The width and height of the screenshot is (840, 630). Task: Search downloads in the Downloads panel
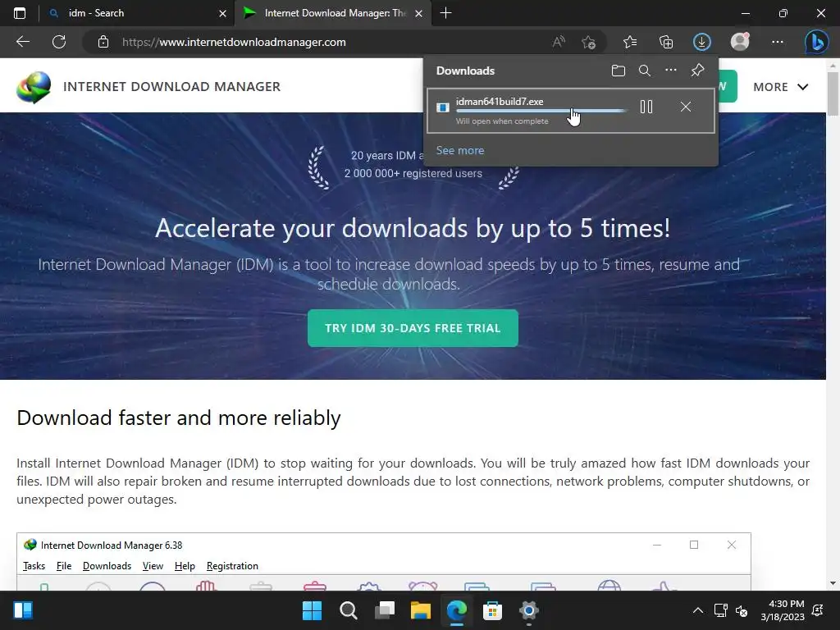[645, 71]
